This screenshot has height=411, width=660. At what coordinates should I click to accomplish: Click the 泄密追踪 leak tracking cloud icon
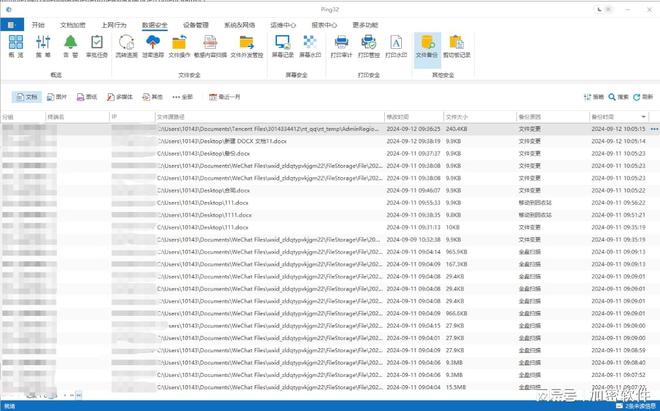[154, 46]
